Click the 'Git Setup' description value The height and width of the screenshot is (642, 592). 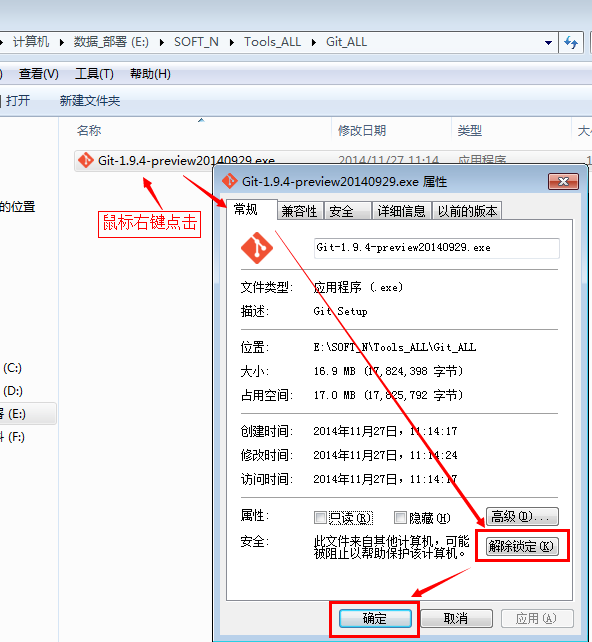pos(340,312)
